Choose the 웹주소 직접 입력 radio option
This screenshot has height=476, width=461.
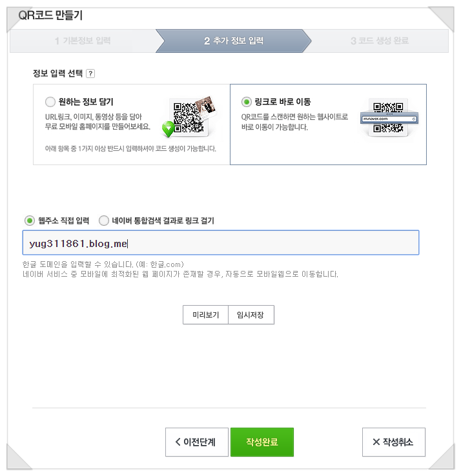click(x=30, y=221)
